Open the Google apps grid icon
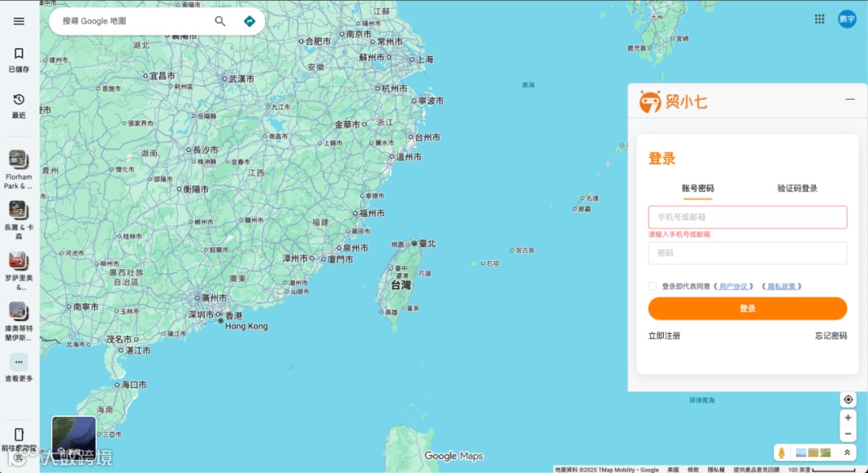This screenshot has width=868, height=473. (820, 18)
